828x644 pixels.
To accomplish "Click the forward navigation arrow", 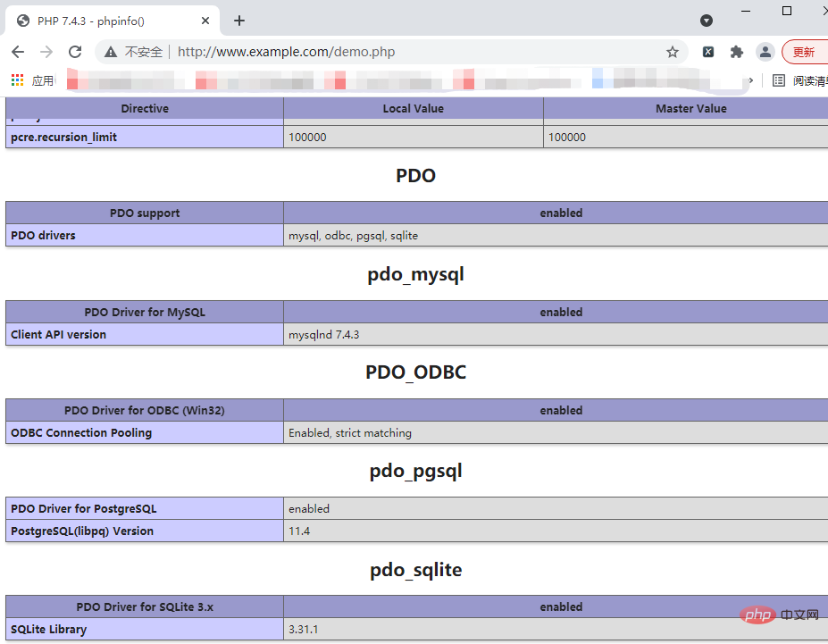I will click(x=46, y=52).
